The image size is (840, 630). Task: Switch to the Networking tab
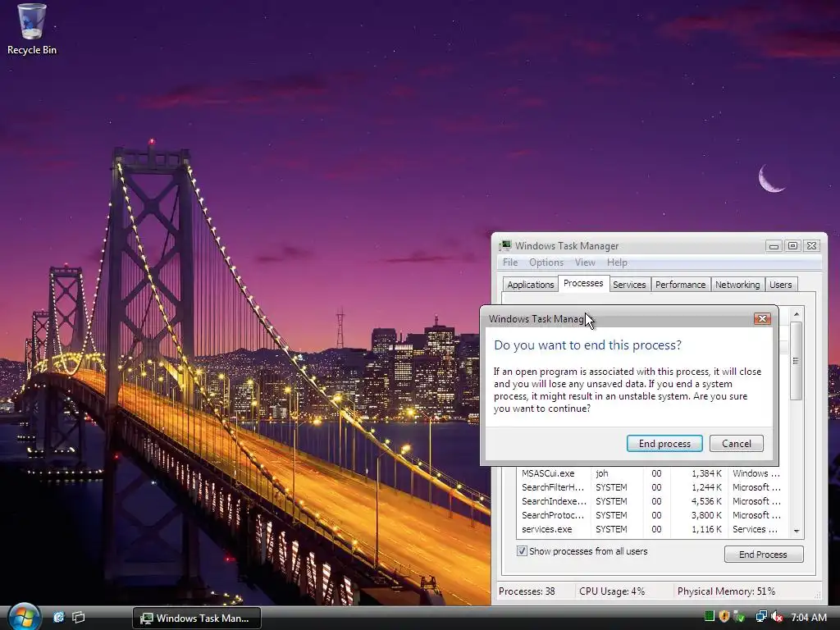coord(737,285)
